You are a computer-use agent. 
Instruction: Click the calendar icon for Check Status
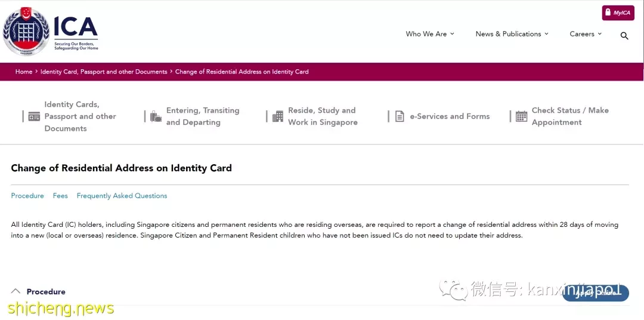521,116
